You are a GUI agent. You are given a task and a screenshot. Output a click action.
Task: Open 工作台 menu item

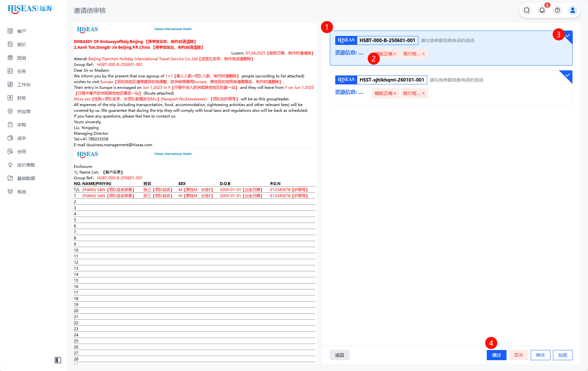(24, 85)
